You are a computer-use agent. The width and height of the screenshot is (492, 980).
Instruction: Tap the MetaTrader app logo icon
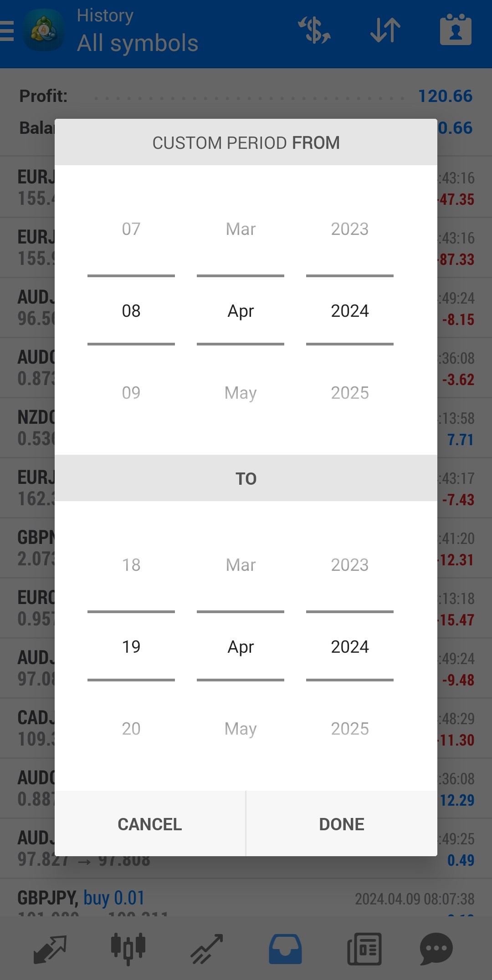[x=44, y=30]
